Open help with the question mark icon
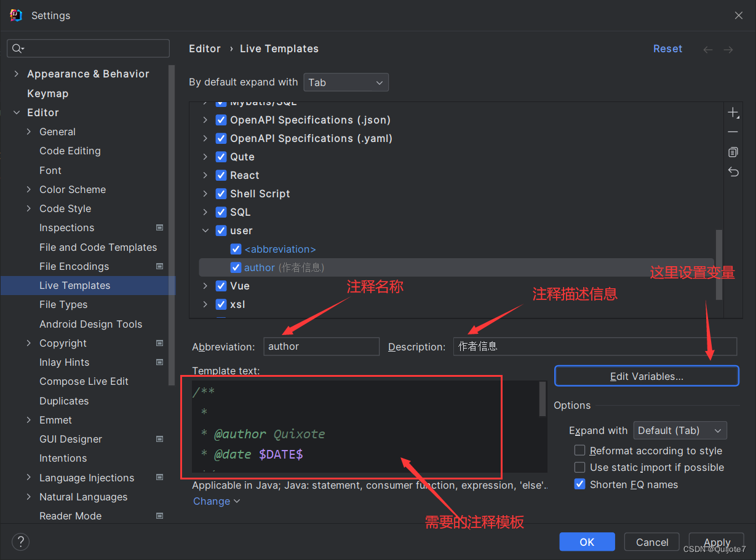 [x=21, y=542]
